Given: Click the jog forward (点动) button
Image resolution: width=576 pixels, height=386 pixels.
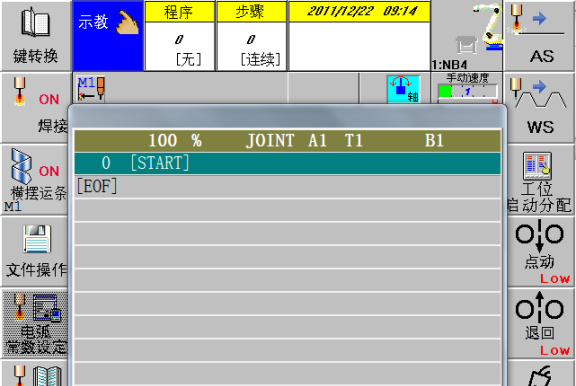Looking at the screenshot, I should pos(539,251).
